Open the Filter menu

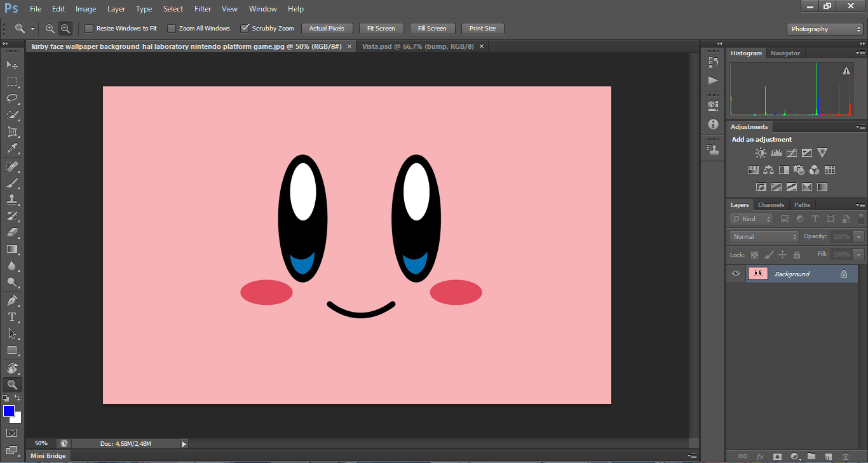(203, 9)
